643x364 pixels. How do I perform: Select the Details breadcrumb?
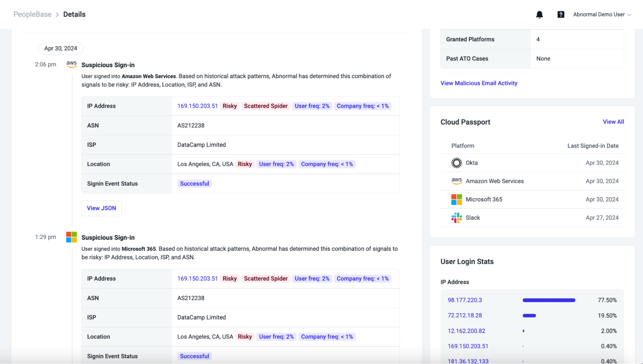coord(74,14)
